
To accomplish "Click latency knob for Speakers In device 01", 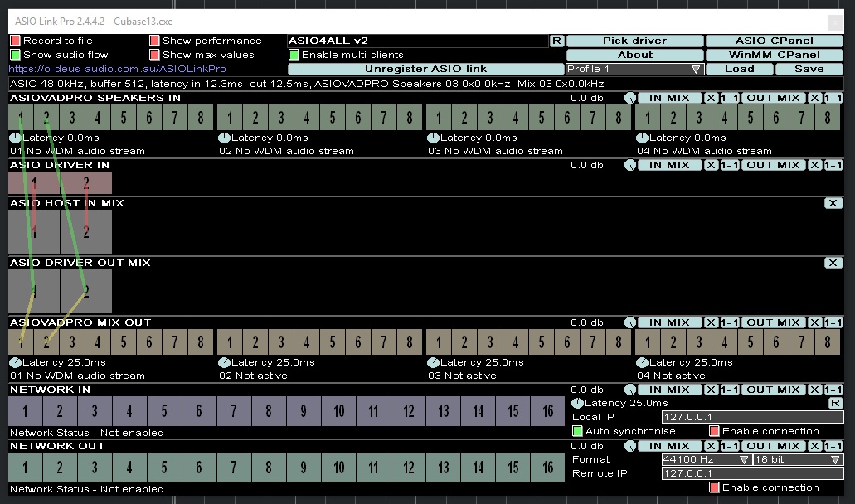I will point(15,138).
